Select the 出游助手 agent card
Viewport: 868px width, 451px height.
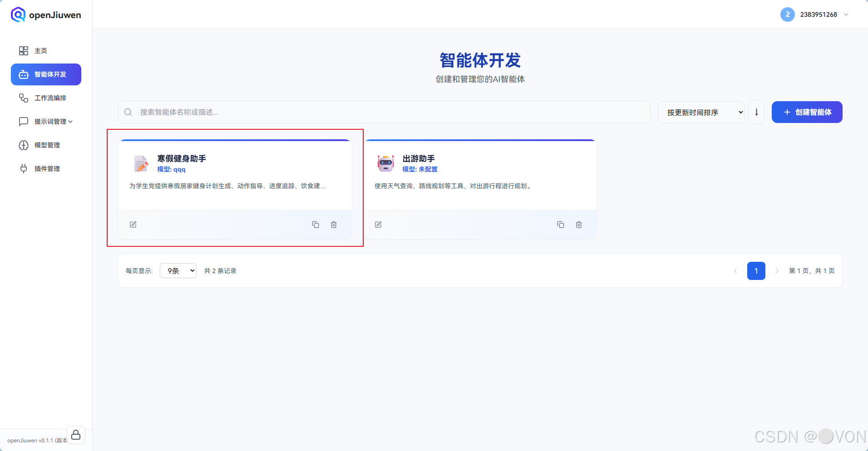click(482, 175)
